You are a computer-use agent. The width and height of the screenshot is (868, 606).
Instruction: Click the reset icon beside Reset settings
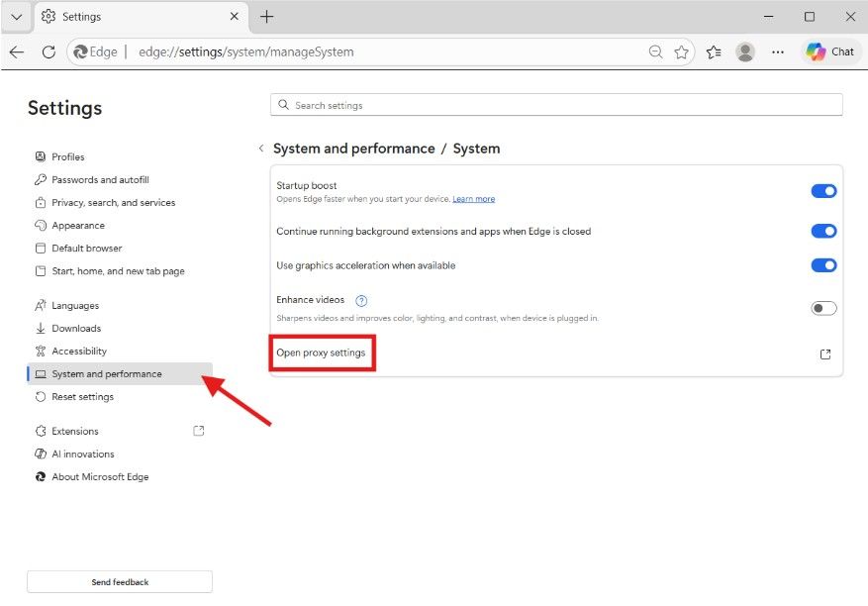[x=41, y=397]
